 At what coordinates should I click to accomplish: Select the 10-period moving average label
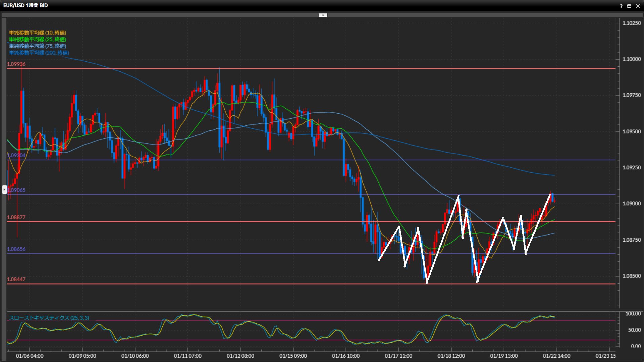point(38,33)
